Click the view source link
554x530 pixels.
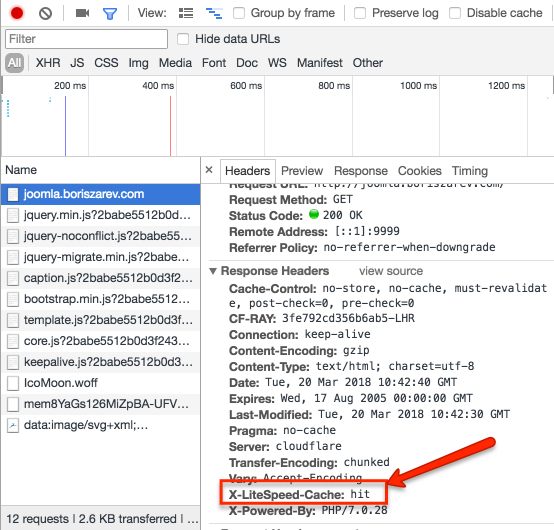(x=391, y=271)
